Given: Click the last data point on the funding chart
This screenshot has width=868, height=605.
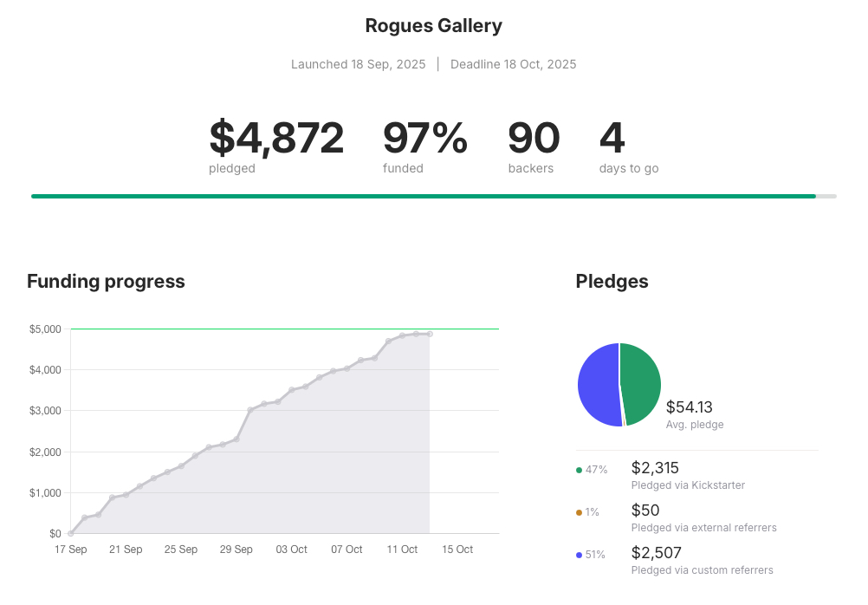Looking at the screenshot, I should coord(430,334).
